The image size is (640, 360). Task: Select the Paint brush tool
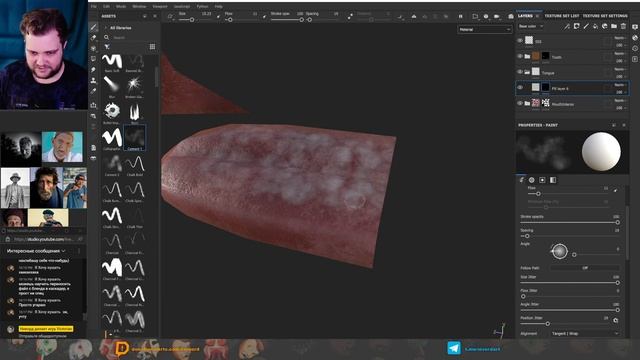point(93,27)
